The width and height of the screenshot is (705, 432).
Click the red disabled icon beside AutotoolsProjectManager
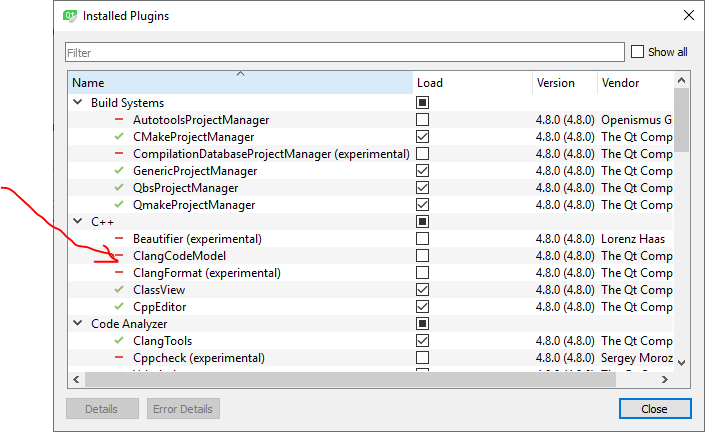click(119, 120)
